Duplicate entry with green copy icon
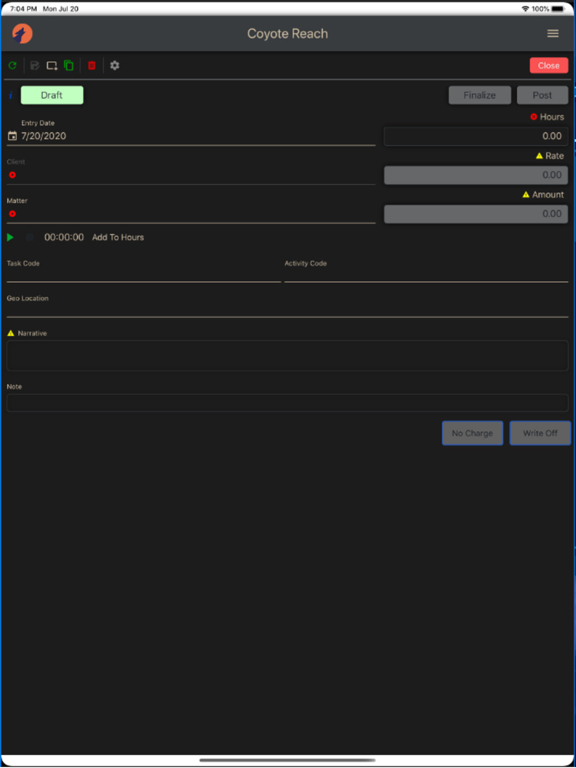 click(x=69, y=66)
